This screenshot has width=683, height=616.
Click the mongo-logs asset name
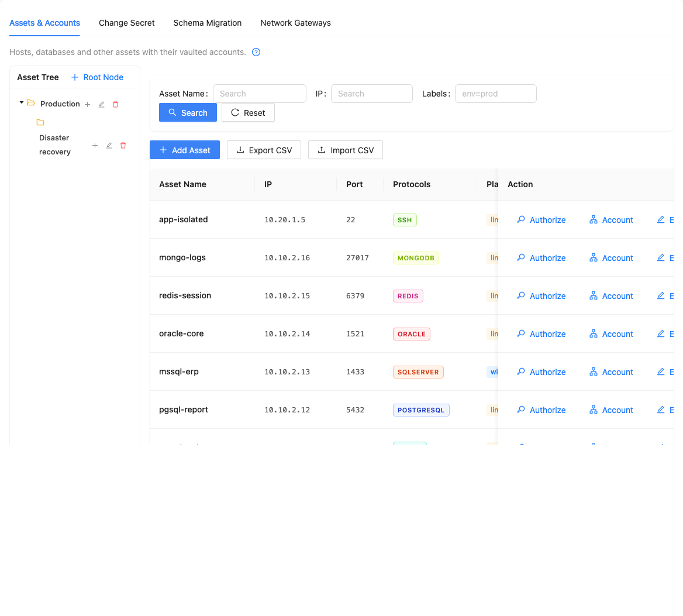(182, 257)
